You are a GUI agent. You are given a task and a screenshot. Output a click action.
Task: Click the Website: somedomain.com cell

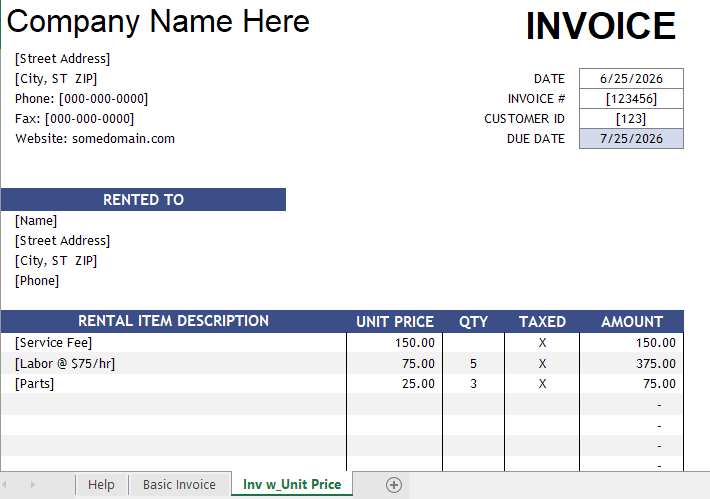[95, 139]
